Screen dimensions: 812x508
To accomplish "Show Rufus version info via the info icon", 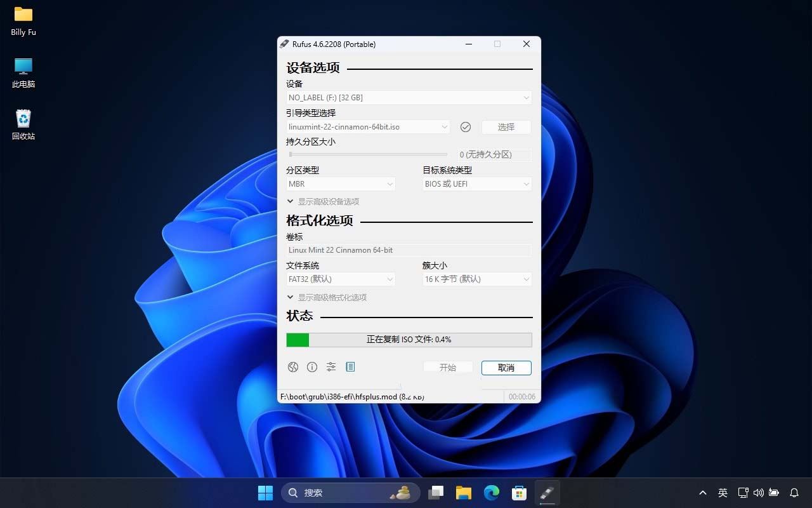I will coord(311,367).
